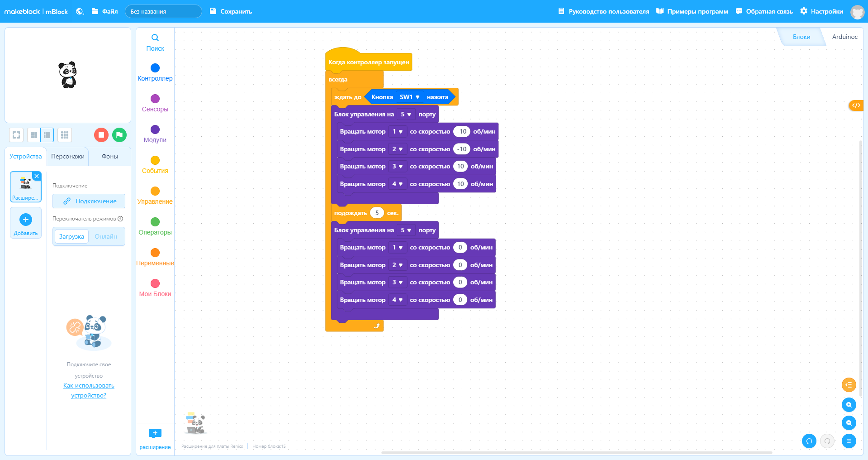This screenshot has height=460, width=868.
Task: Click the red stop button
Action: 101,135
